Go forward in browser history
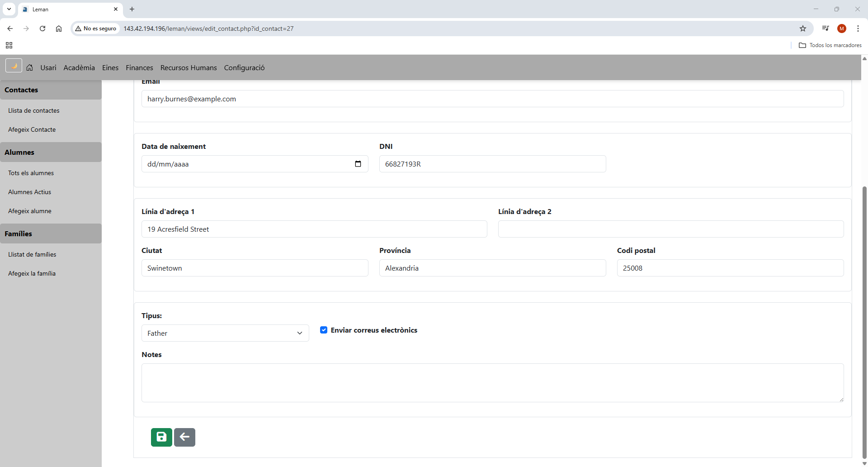868x467 pixels. 26,29
